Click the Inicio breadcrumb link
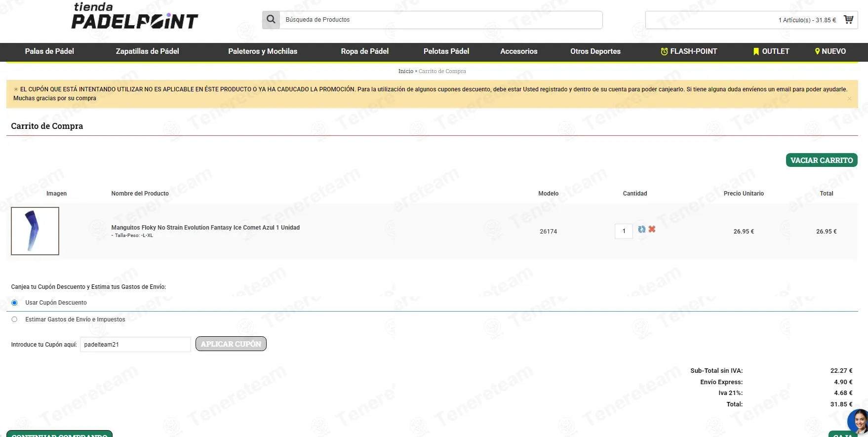868x437 pixels. pos(405,71)
